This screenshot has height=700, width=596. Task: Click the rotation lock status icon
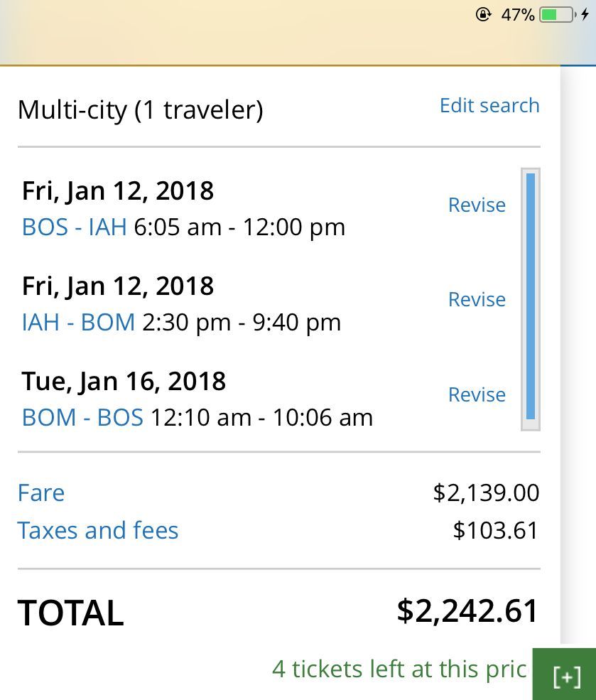pos(483,14)
